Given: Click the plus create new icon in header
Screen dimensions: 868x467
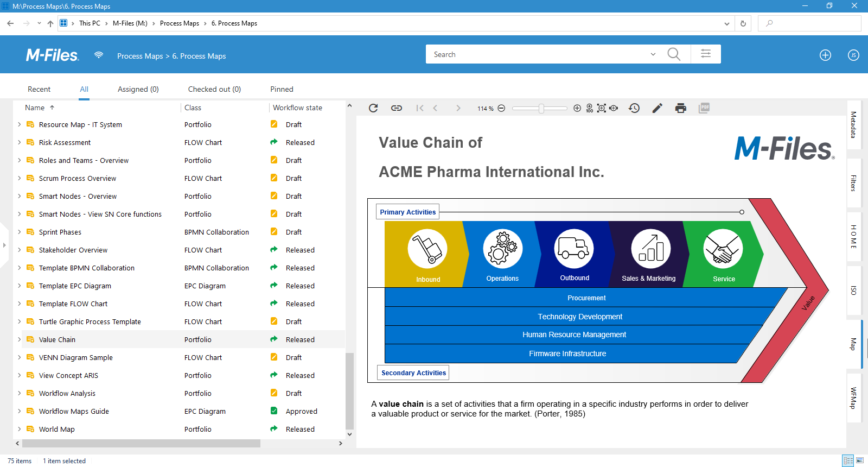Looking at the screenshot, I should tap(825, 55).
